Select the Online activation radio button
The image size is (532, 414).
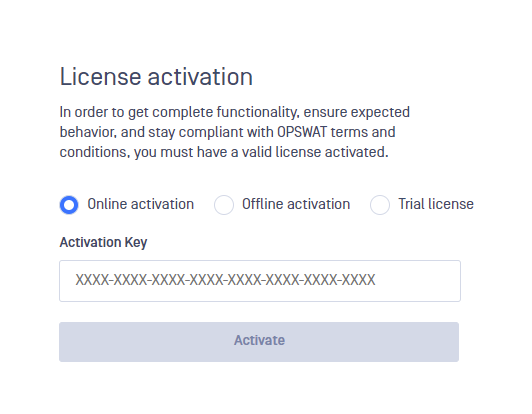[x=69, y=205]
